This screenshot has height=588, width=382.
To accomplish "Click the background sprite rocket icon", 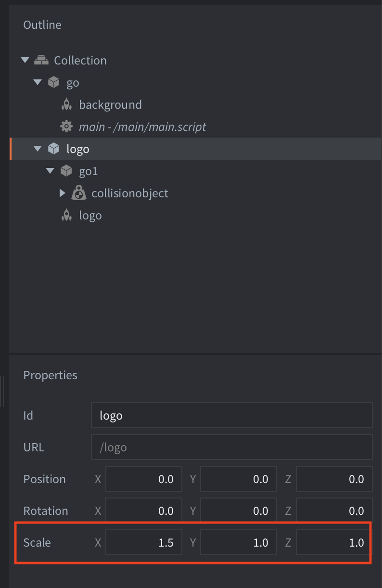I will click(x=66, y=104).
